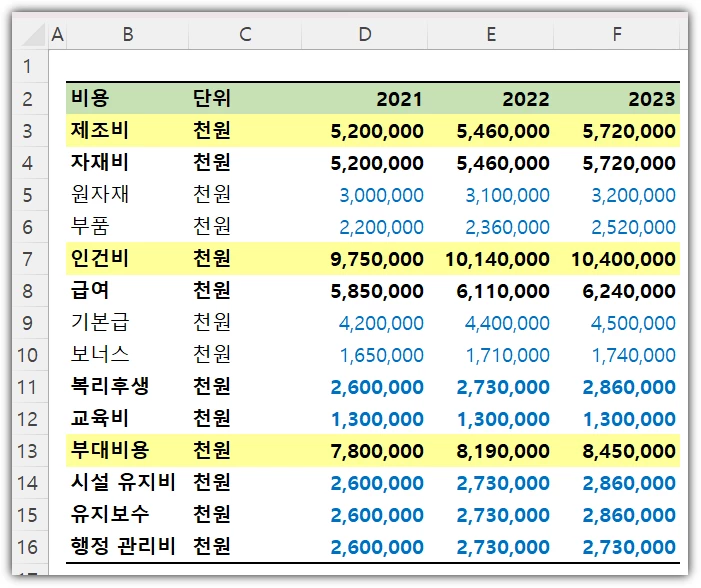Select column E header
701x588 pixels.
coord(491,34)
